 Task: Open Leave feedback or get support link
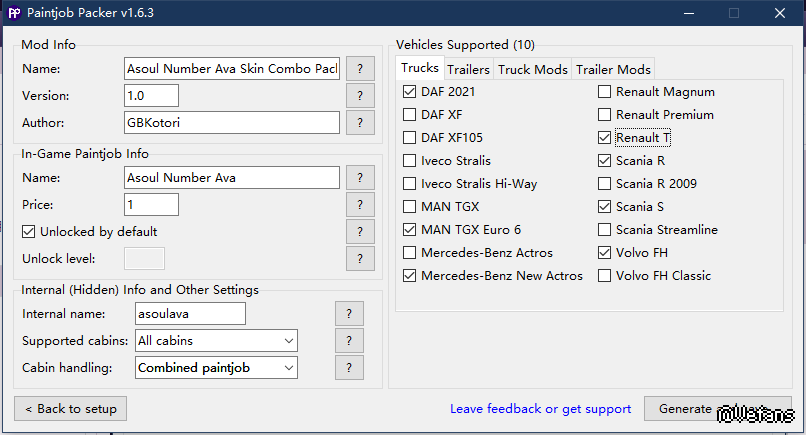(540, 409)
